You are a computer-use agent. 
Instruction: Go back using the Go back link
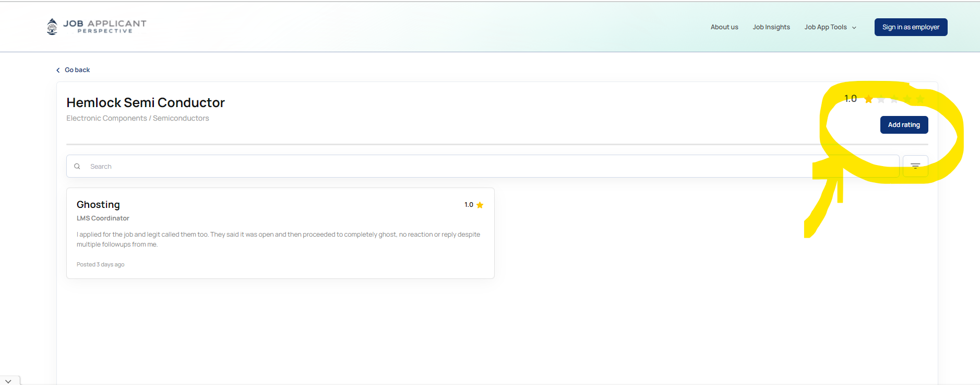point(73,70)
